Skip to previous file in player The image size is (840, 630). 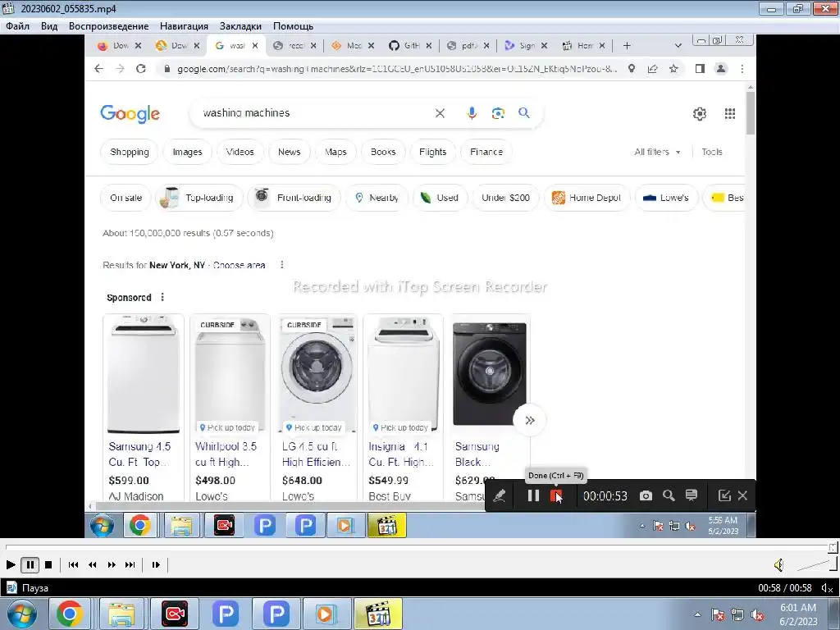click(73, 564)
